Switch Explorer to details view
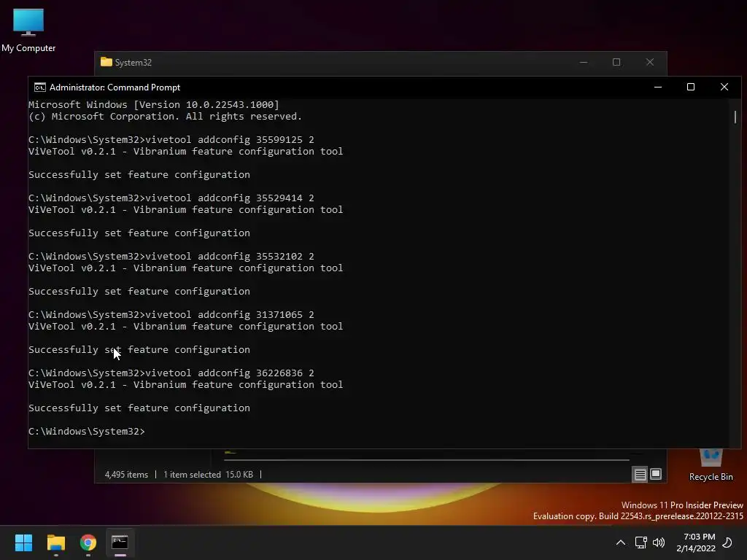 click(640, 474)
